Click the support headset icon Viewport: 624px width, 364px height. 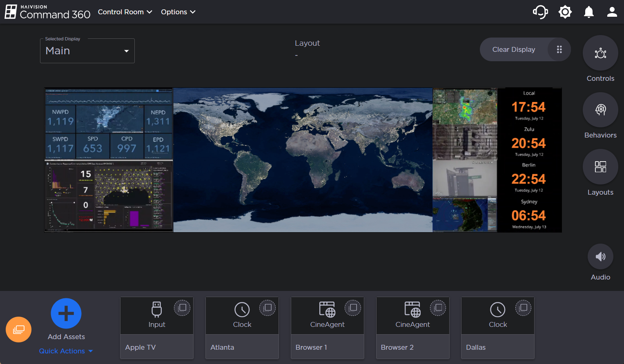pos(540,12)
